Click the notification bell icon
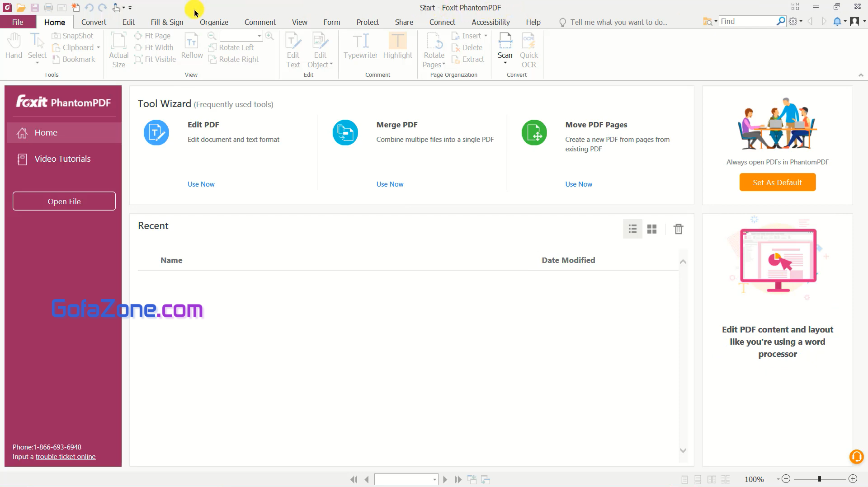This screenshot has width=868, height=487. [x=837, y=21]
